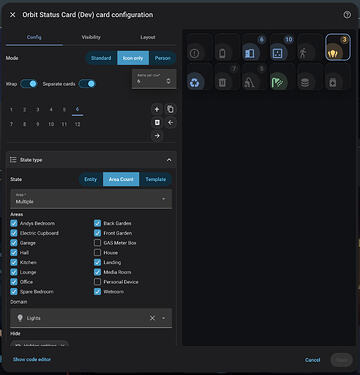360x375 pixels.
Task: Select Entity state option
Action: click(90, 179)
